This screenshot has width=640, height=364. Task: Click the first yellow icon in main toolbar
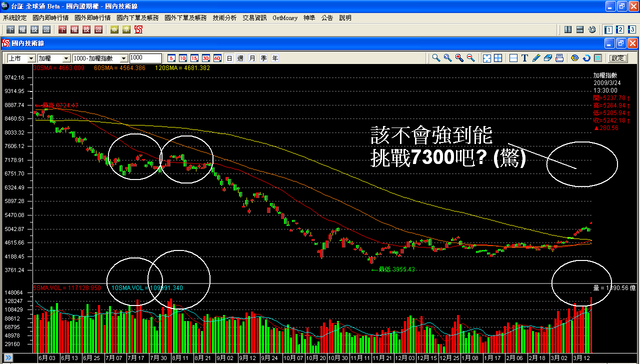tap(114, 30)
